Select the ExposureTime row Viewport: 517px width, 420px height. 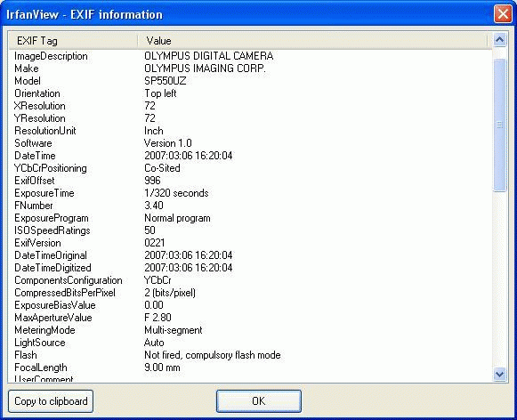(250, 193)
